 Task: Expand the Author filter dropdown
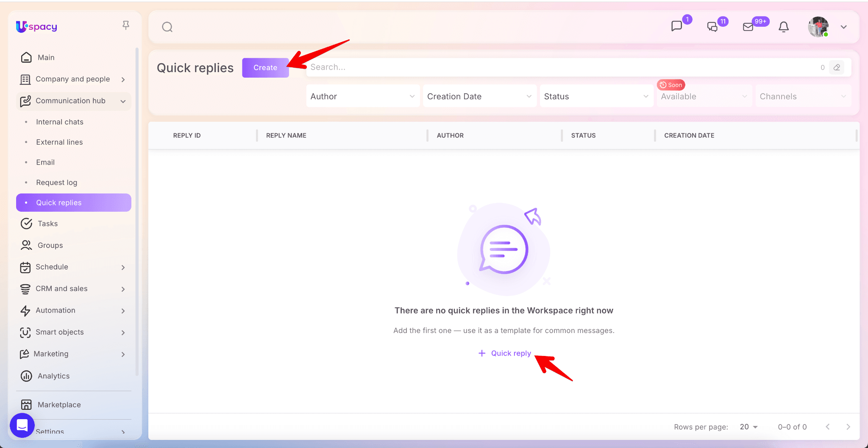point(363,96)
